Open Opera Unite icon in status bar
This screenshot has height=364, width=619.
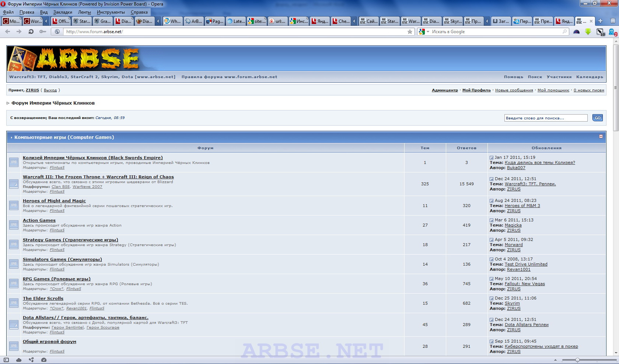pos(31,360)
